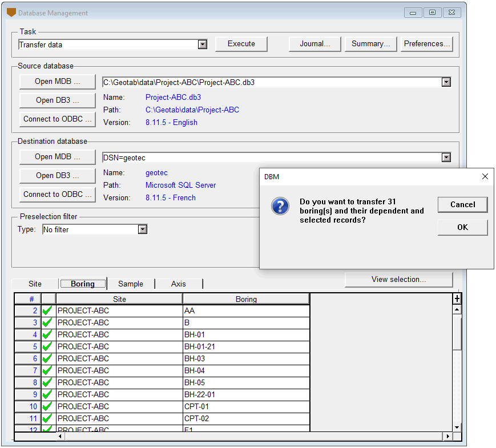Click the horizontal scroll left arrow

click(61, 436)
